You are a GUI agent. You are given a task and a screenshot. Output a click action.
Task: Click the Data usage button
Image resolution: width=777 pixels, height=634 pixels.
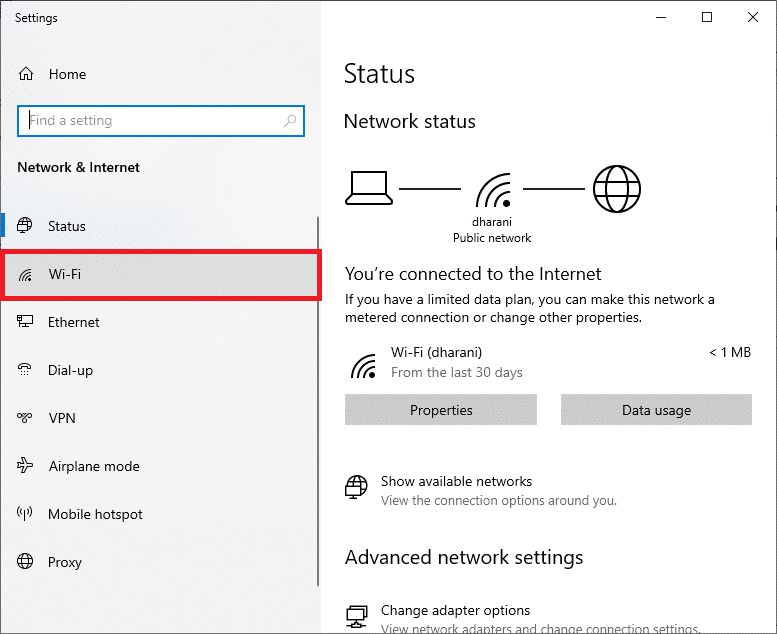coord(656,409)
